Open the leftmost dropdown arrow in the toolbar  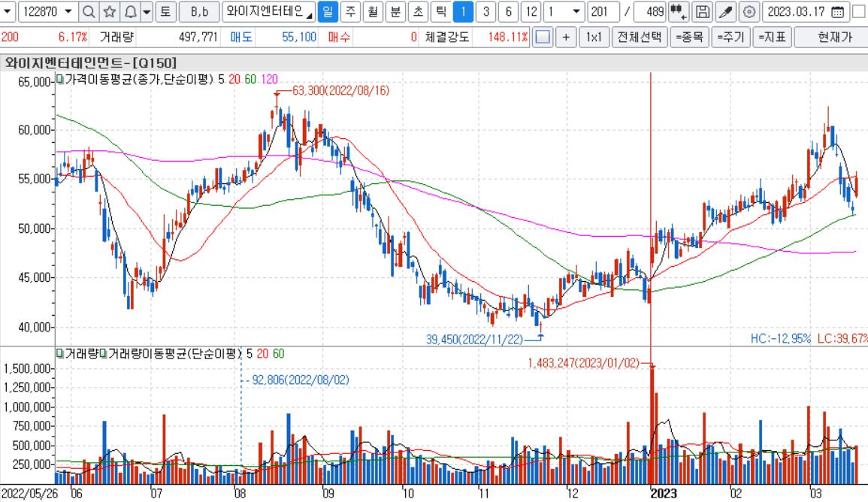[x=8, y=11]
